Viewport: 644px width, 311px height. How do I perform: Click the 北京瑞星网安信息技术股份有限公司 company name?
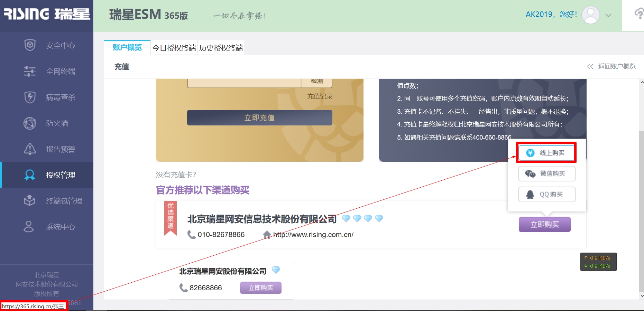262,219
